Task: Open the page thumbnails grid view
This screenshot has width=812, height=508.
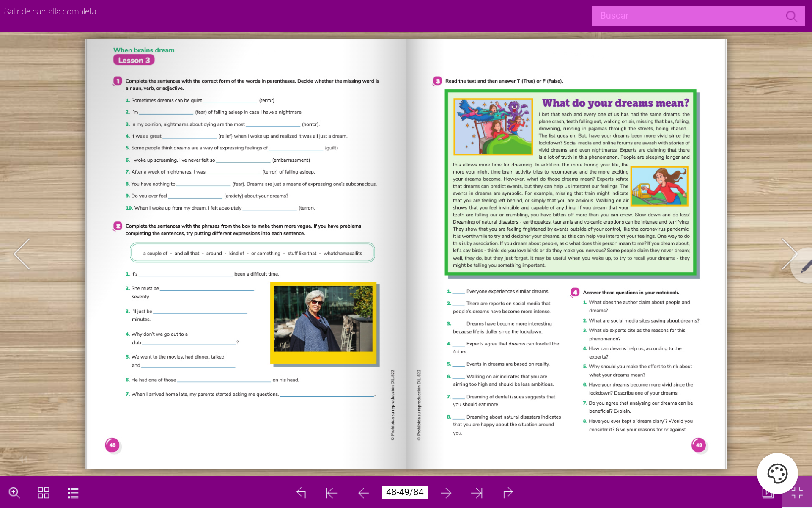Action: point(44,492)
